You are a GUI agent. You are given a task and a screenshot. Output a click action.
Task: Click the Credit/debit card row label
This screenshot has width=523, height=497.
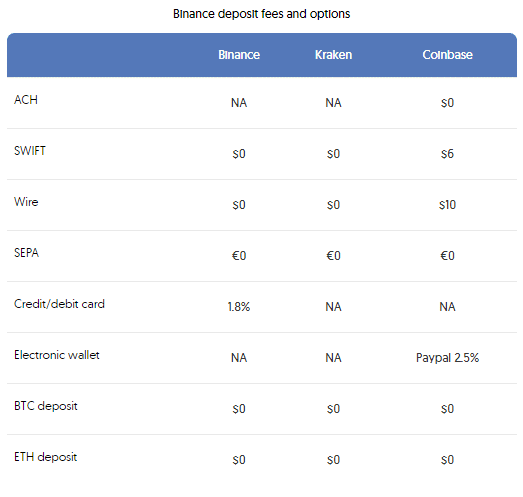(x=59, y=304)
